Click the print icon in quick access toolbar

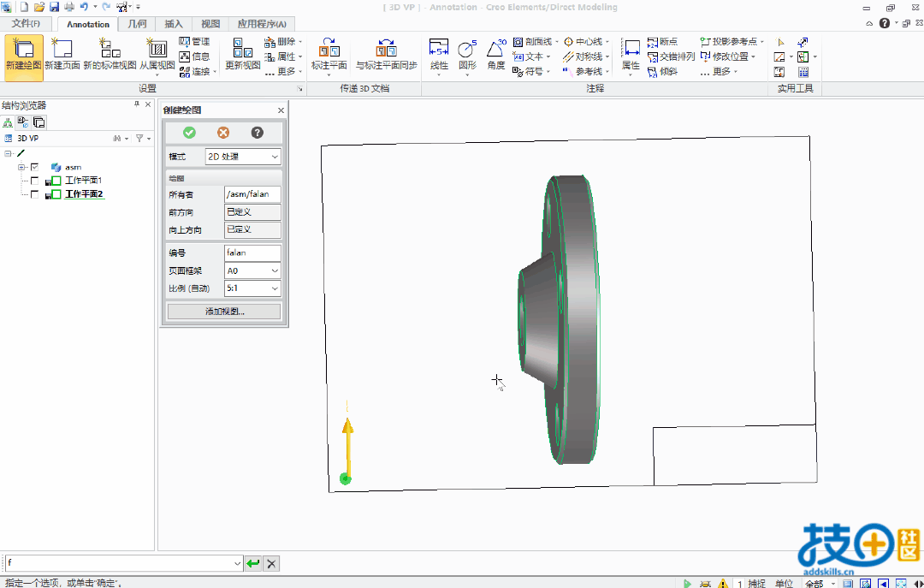(x=69, y=7)
